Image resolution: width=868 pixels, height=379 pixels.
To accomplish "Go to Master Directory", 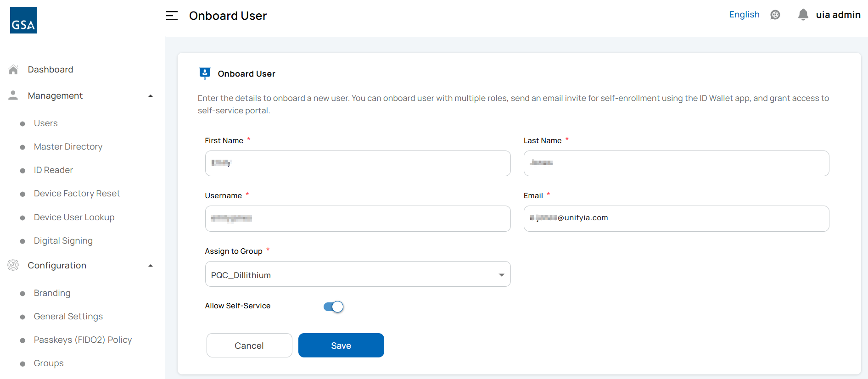I will [68, 147].
